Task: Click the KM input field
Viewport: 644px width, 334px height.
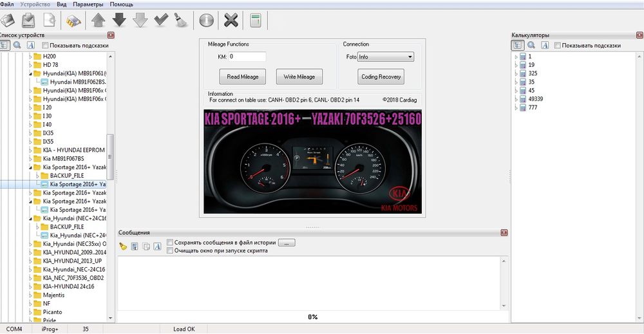Action: tap(247, 57)
